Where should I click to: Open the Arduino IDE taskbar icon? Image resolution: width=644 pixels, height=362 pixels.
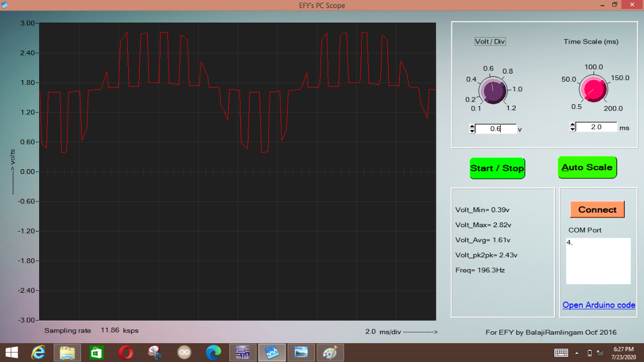pos(184,352)
